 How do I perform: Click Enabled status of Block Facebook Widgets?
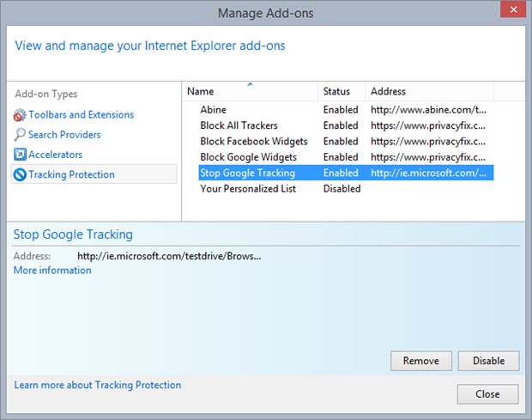click(341, 141)
